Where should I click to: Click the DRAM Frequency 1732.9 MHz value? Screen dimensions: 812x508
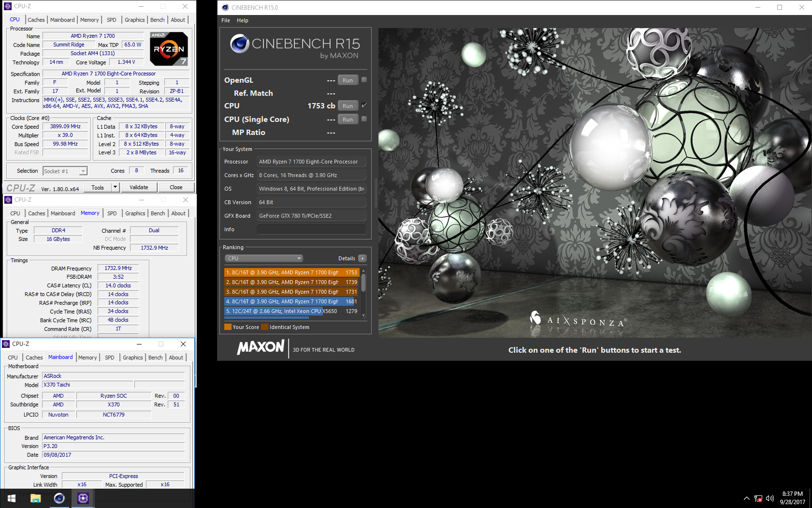[x=118, y=268]
